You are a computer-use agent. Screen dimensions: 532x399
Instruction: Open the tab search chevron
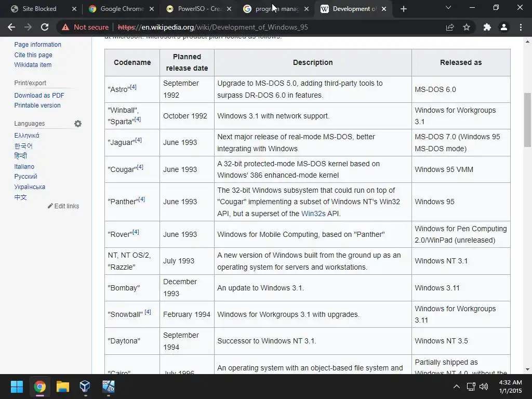448,7
